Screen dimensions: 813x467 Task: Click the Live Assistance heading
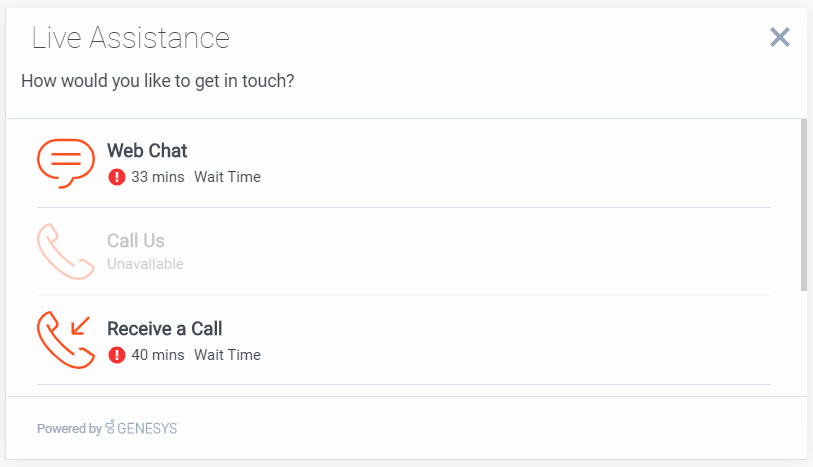pos(131,38)
